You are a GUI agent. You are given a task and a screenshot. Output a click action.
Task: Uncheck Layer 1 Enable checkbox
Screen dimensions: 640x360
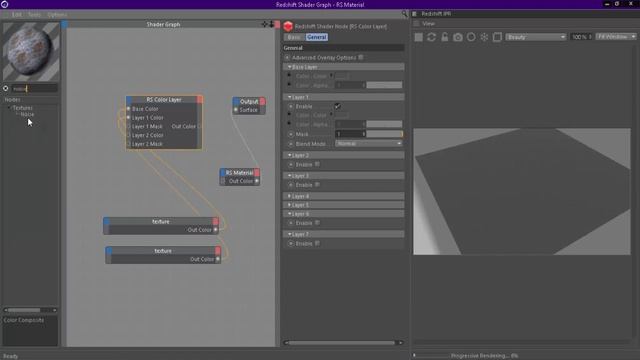[x=338, y=106]
